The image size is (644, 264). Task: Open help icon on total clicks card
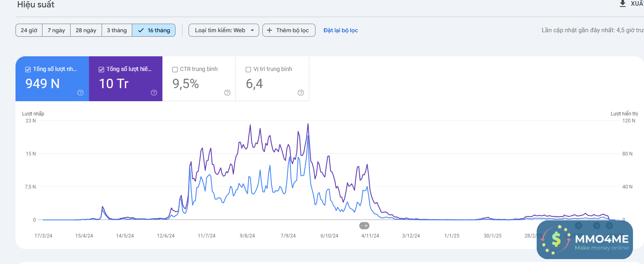tap(80, 93)
